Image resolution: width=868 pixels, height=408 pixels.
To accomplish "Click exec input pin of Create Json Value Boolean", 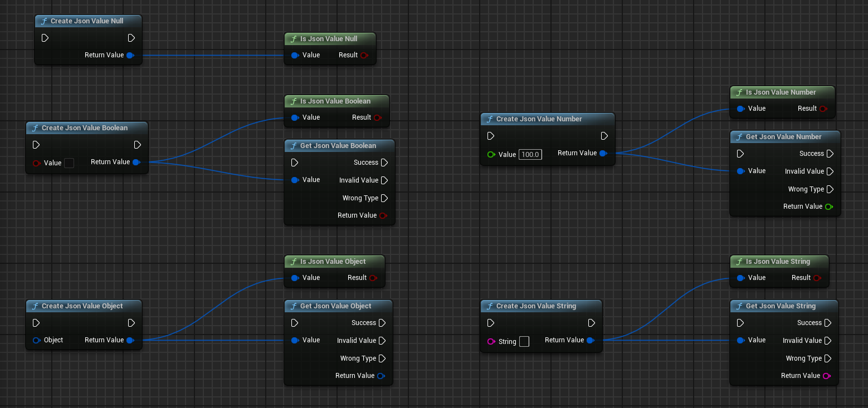I will (36, 145).
